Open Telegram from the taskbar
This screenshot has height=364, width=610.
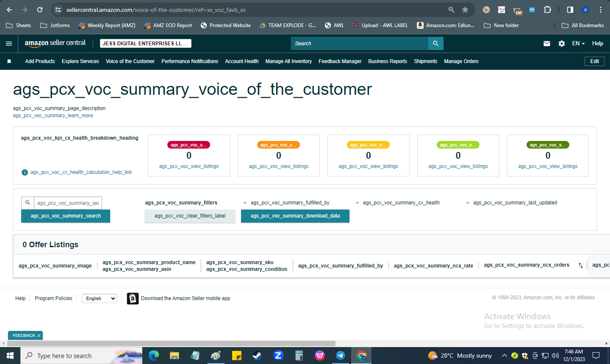point(341,356)
